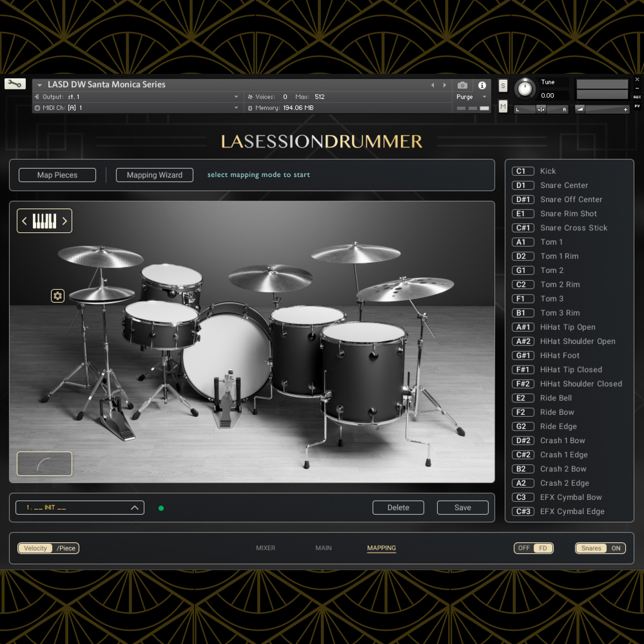The image size is (644, 644).
Task: Click the velocity curve box
Action: click(45, 464)
